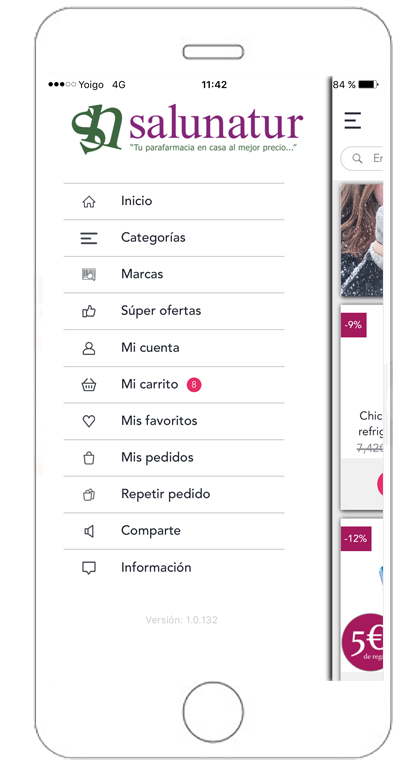Click the salunatur logo header

187,129
